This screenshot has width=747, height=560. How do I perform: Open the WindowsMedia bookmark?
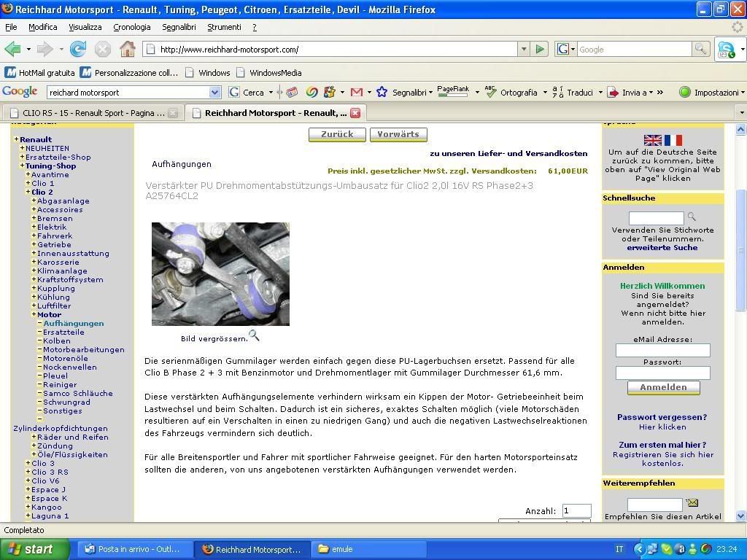point(269,73)
